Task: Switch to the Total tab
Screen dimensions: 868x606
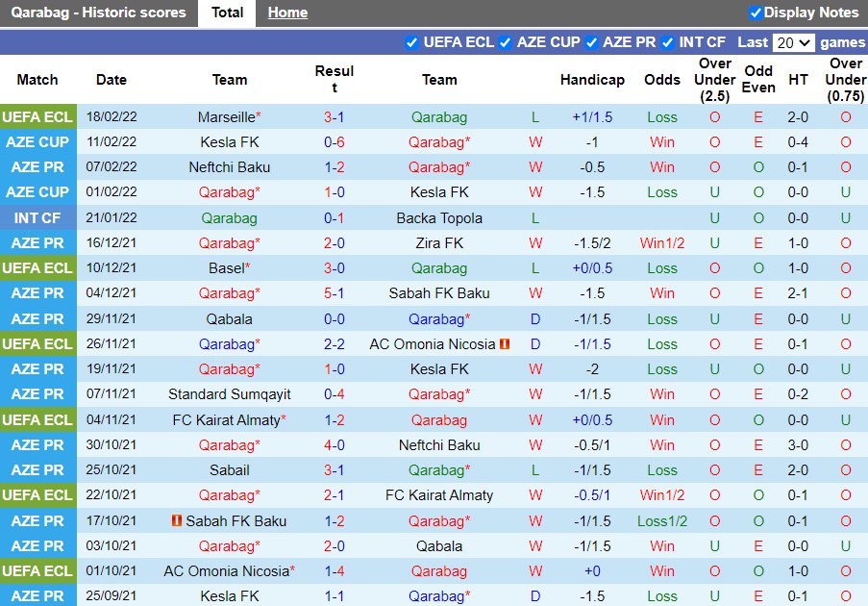Action: coord(227,13)
